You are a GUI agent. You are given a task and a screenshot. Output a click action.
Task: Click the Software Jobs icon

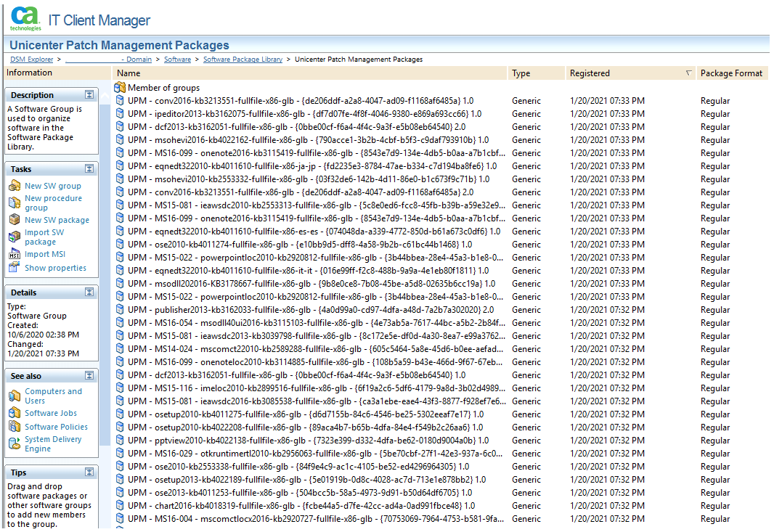click(15, 413)
